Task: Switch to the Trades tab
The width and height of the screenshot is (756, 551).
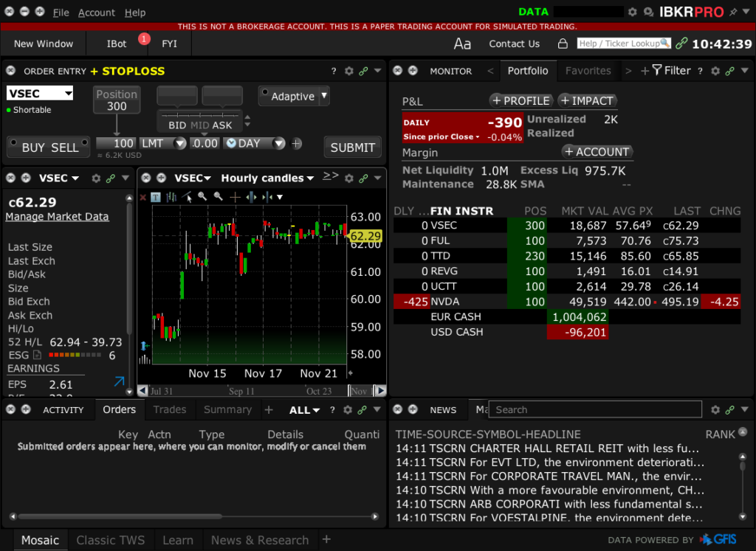Action: tap(169, 409)
